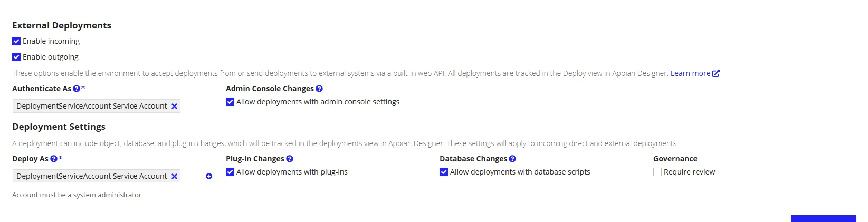Open help icon beside Database Changes
This screenshot has height=222, width=868.
click(x=512, y=159)
